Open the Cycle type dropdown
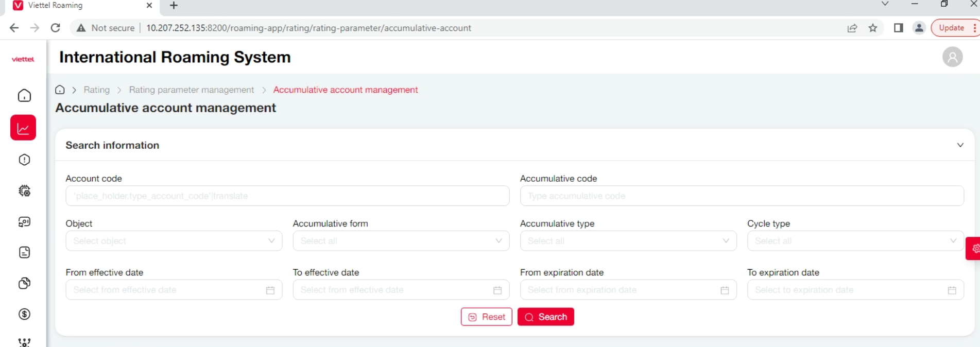This screenshot has width=980, height=347. [x=855, y=241]
